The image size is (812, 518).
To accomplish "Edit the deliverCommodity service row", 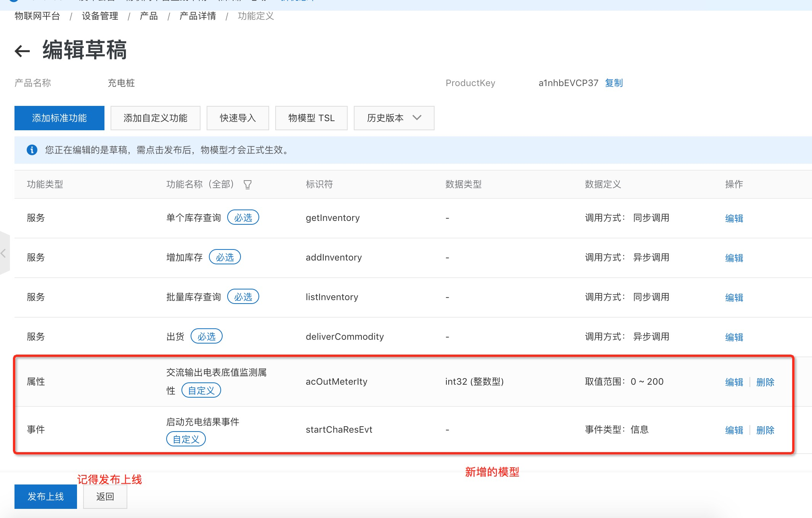I will pyautogui.click(x=734, y=337).
